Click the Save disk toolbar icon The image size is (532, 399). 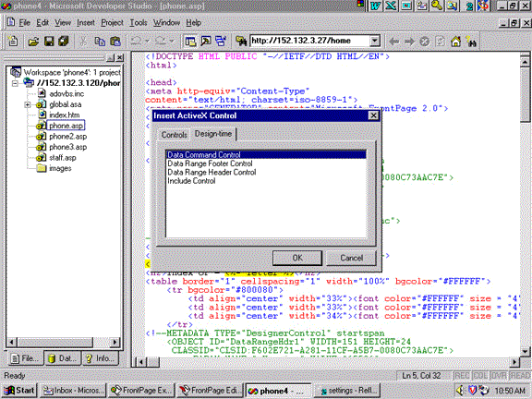(x=49, y=42)
